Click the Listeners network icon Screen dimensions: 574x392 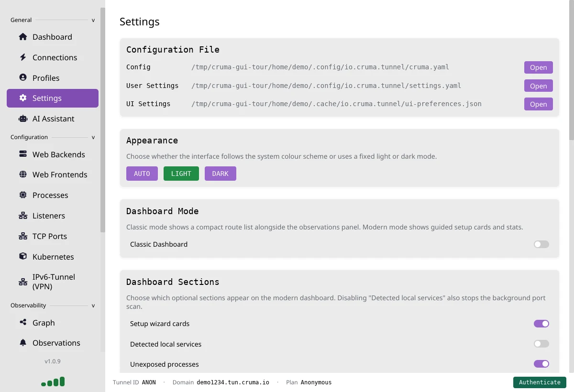tap(23, 216)
